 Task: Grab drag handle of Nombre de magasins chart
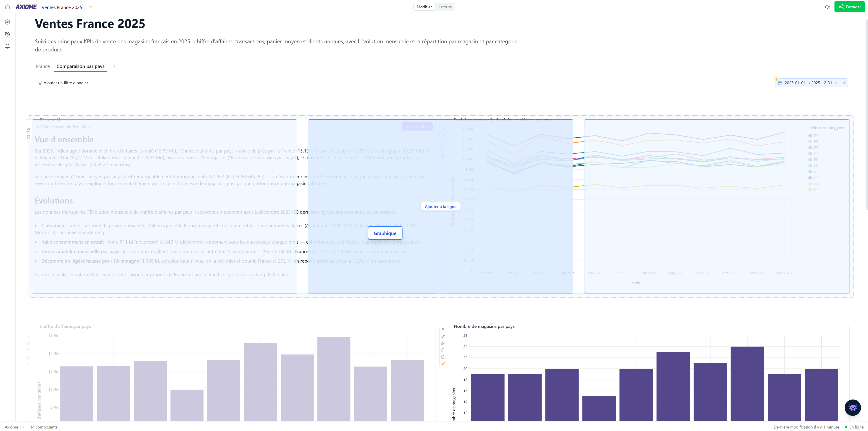[x=443, y=329]
